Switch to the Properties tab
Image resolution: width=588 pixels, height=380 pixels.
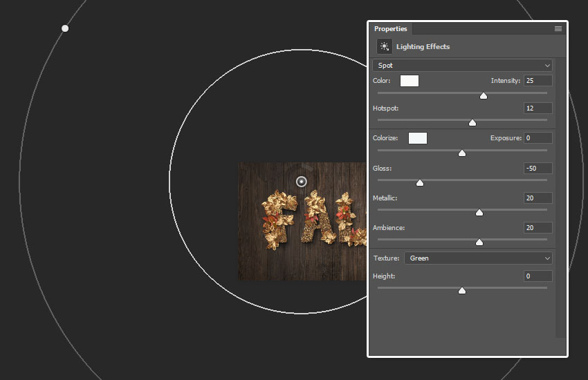pos(390,29)
